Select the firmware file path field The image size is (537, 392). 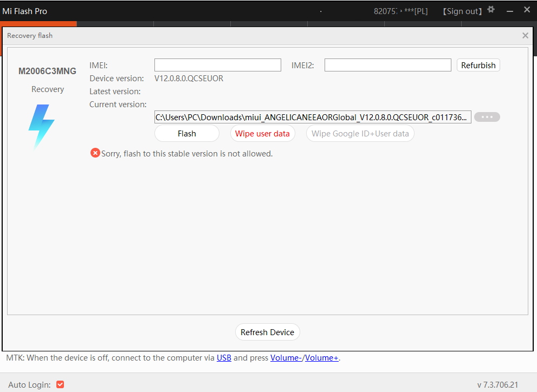[312, 117]
